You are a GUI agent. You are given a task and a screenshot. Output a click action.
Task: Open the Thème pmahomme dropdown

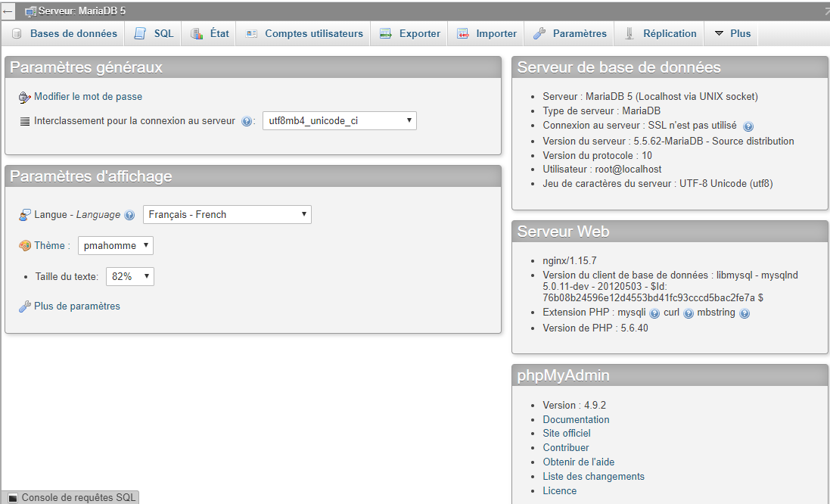tap(116, 246)
